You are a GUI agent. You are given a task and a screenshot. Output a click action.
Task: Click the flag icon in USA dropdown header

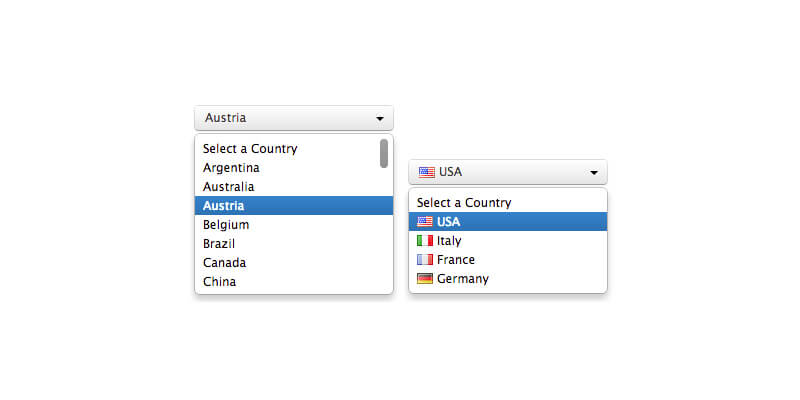[x=427, y=172]
